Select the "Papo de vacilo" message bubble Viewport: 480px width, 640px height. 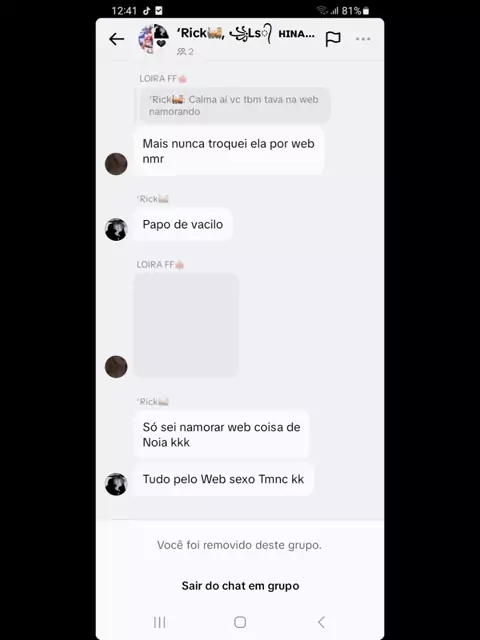pyautogui.click(x=183, y=224)
